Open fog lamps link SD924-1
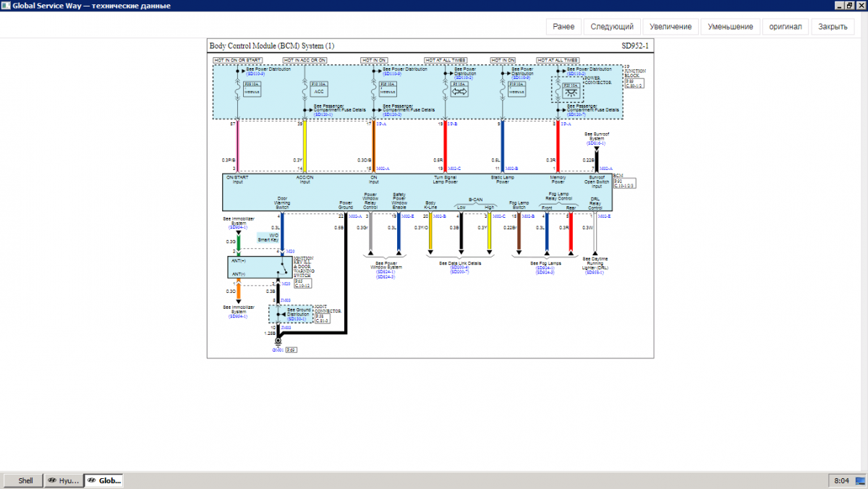868x489 pixels. pos(545,268)
